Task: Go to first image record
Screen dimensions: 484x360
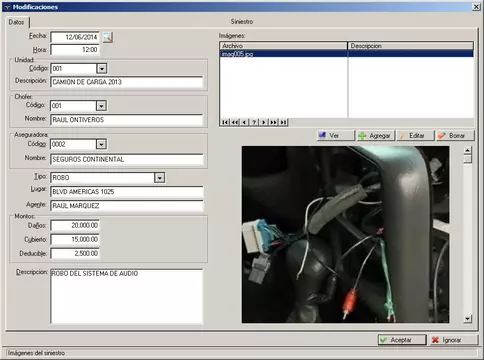Action: pos(225,122)
